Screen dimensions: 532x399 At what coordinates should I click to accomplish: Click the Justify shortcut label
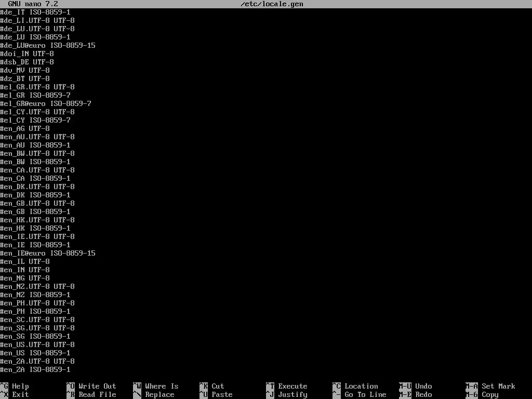(x=292, y=395)
